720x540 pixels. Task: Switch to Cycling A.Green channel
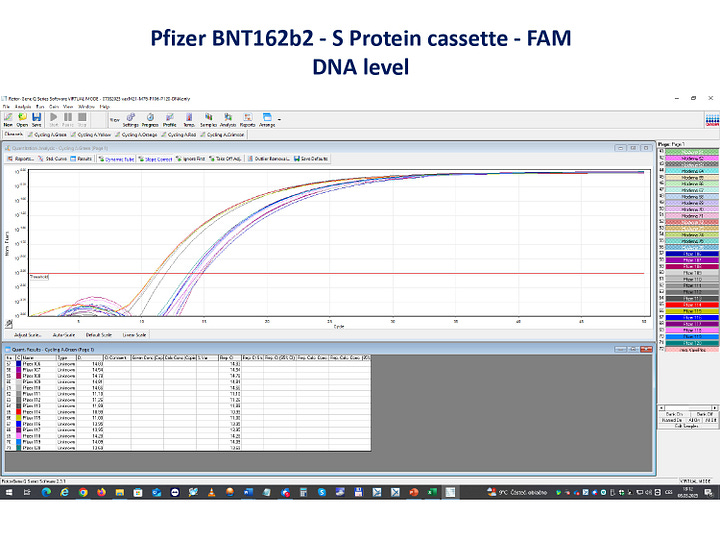(47, 135)
